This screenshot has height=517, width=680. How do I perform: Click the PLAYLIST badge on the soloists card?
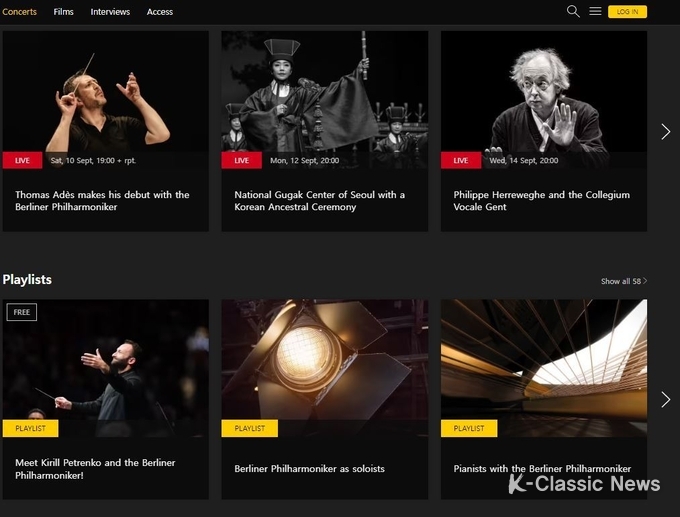click(x=249, y=429)
